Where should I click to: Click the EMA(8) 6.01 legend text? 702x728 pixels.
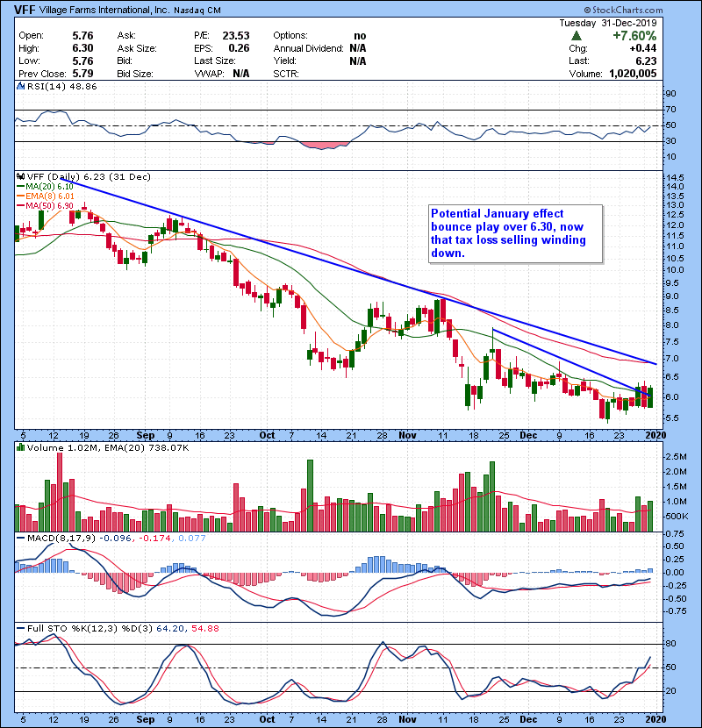[50, 196]
